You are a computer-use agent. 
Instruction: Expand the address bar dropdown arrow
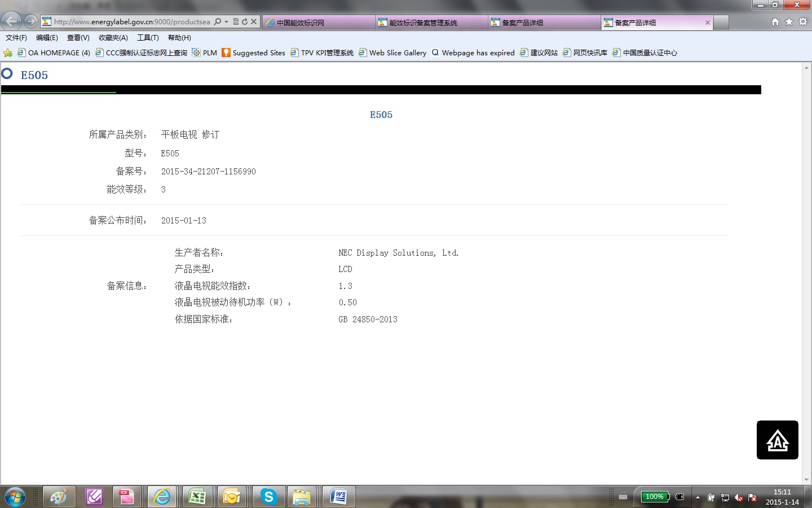coord(226,21)
